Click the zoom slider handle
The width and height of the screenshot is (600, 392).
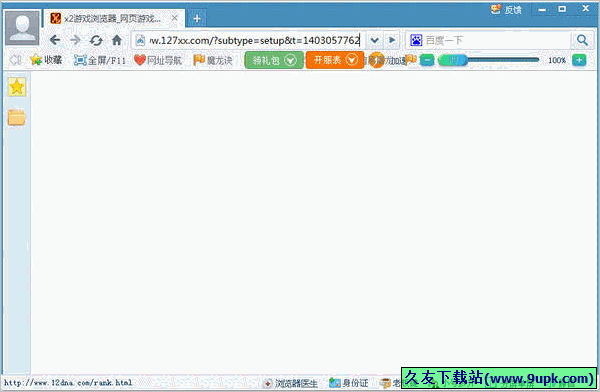[x=453, y=60]
